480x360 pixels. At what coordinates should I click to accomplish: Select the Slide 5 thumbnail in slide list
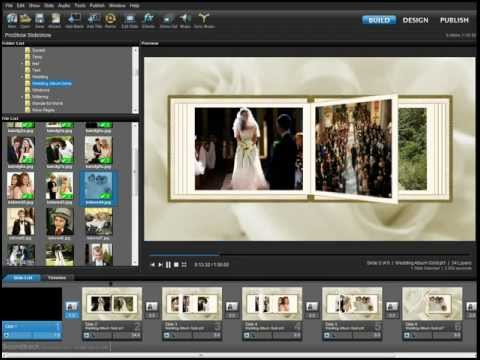tap(352, 304)
